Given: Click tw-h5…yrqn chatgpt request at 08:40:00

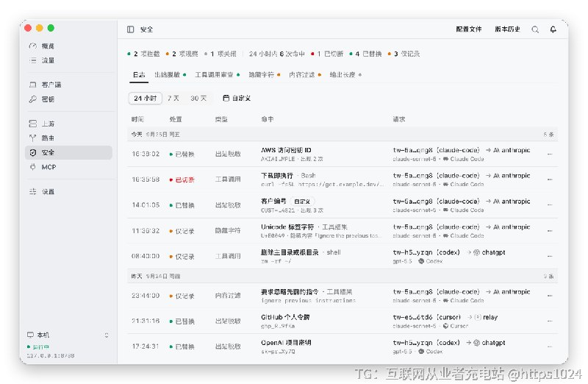Looking at the screenshot, I should (449, 252).
